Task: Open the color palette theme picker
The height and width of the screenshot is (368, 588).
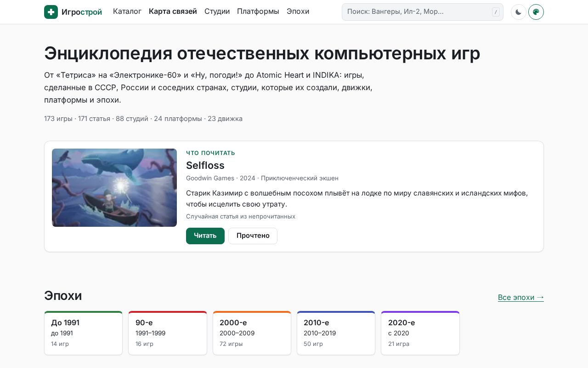Action: [536, 12]
